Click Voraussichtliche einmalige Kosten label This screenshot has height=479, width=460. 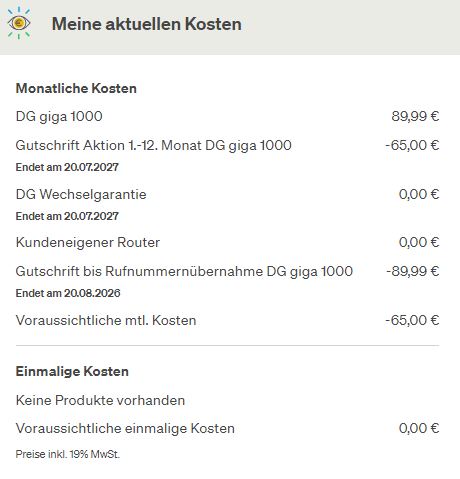point(125,428)
